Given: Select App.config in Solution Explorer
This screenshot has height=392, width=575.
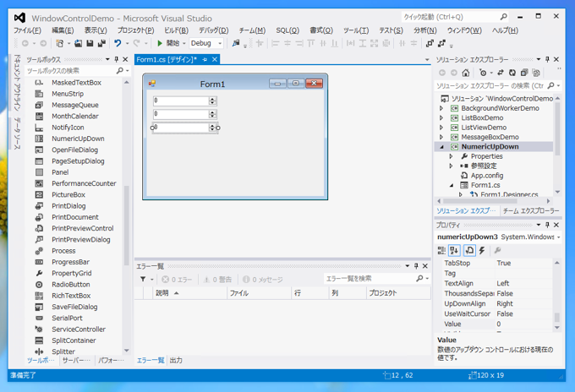Looking at the screenshot, I should coord(487,176).
